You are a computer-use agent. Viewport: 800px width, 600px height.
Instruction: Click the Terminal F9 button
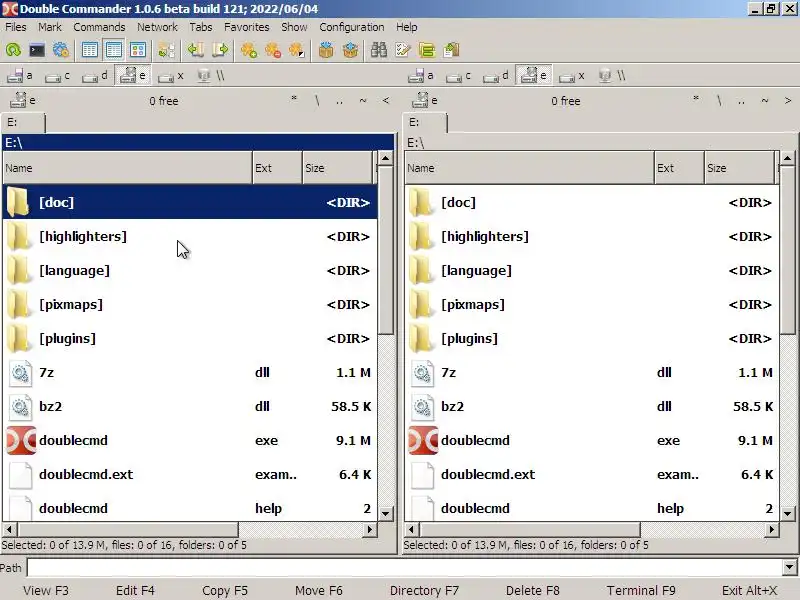[x=641, y=590]
